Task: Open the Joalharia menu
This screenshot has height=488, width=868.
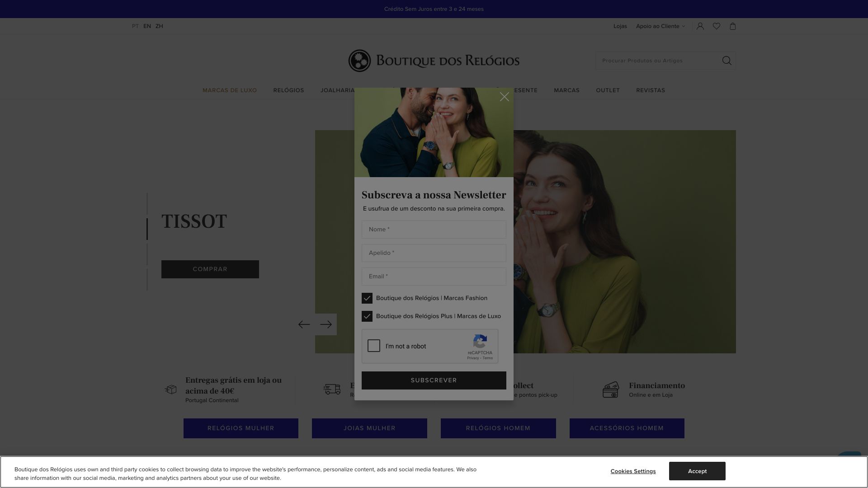Action: coord(337,90)
